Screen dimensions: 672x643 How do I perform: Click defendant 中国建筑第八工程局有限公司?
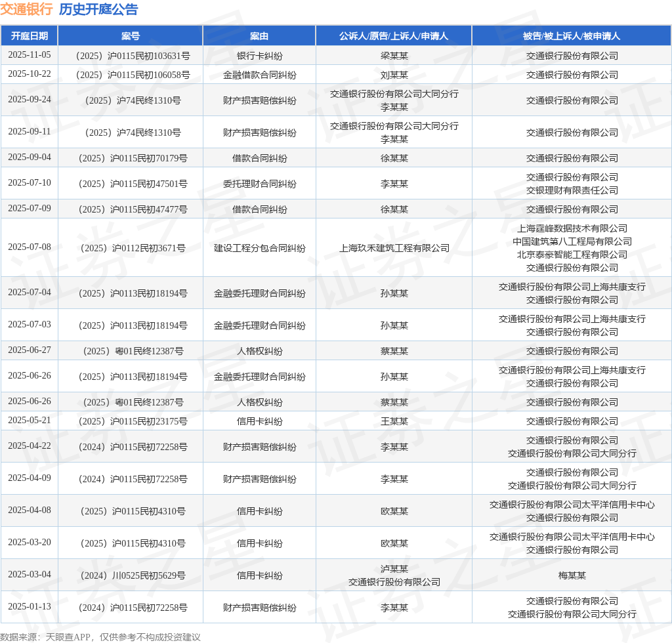(x=572, y=241)
